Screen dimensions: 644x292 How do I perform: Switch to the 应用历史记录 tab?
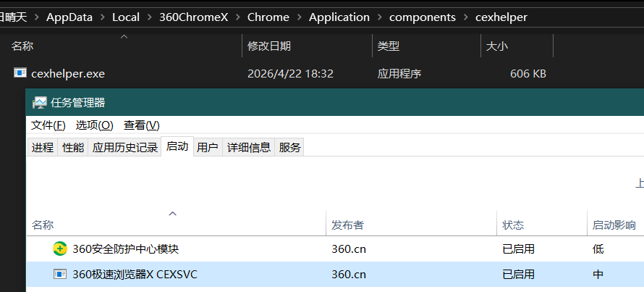125,147
